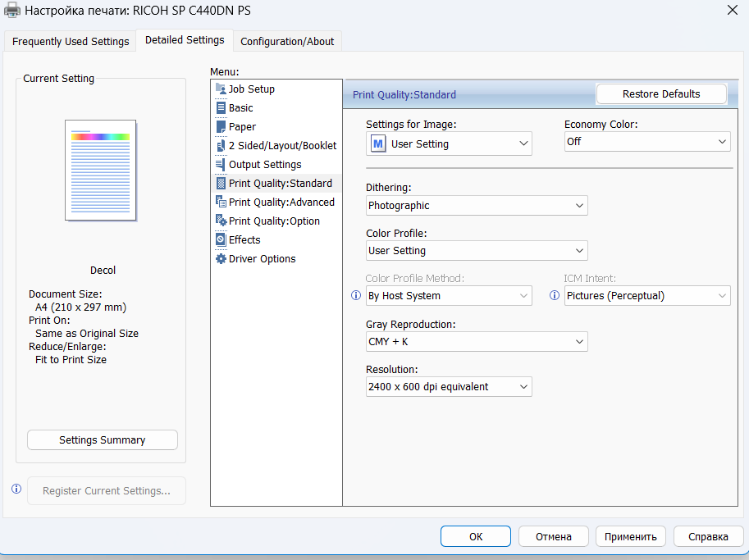
Task: Open the Effects menu icon
Action: (x=221, y=239)
